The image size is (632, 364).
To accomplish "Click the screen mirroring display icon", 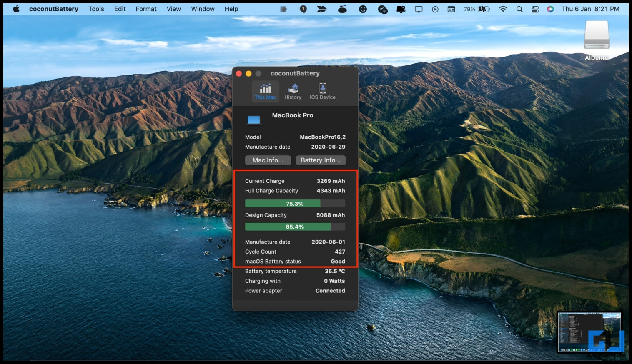I will pyautogui.click(x=419, y=9).
